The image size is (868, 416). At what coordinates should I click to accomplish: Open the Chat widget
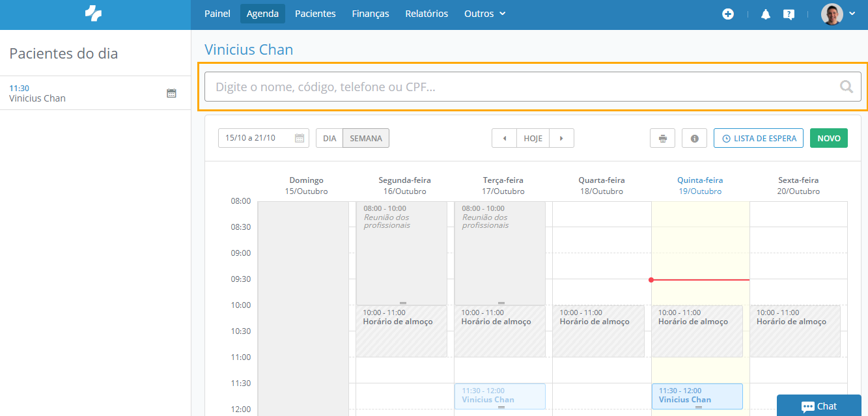tap(819, 406)
